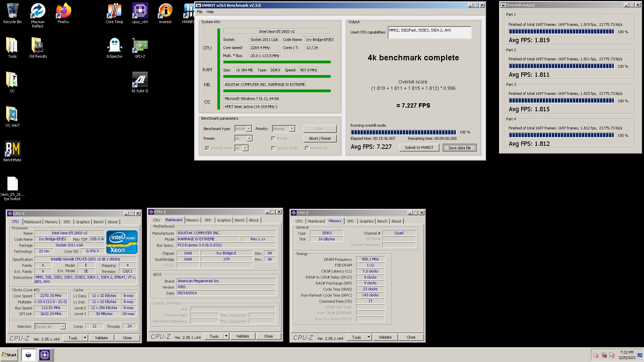
Task: Click the show desktop tray icon
Action: 640,355
